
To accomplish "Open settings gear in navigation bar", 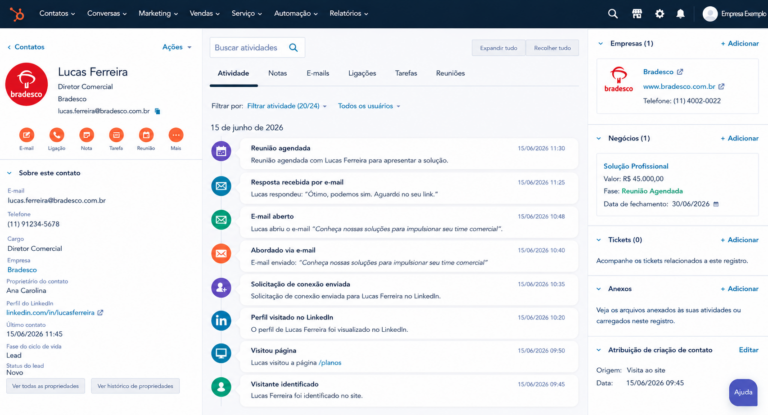I will (659, 14).
